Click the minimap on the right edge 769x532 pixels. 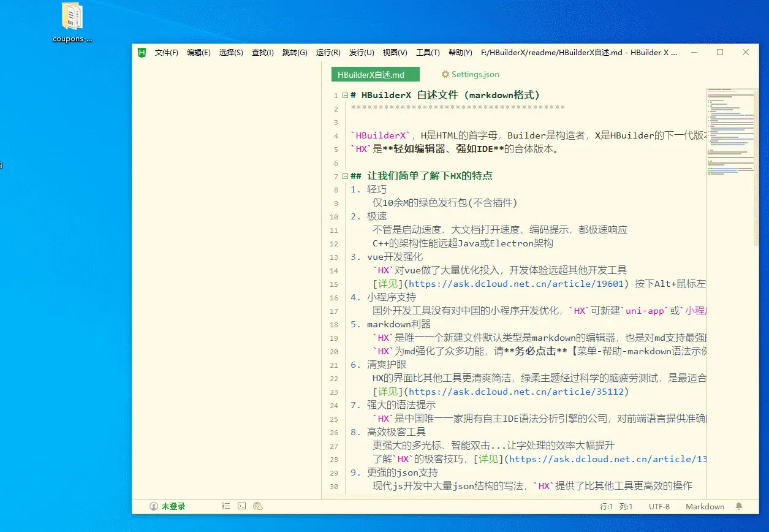(730, 129)
